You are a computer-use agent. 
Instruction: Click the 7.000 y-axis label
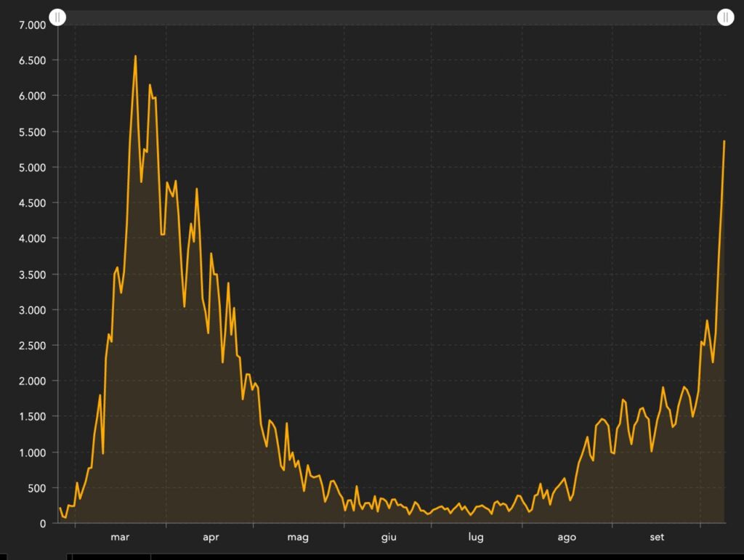[x=32, y=25]
